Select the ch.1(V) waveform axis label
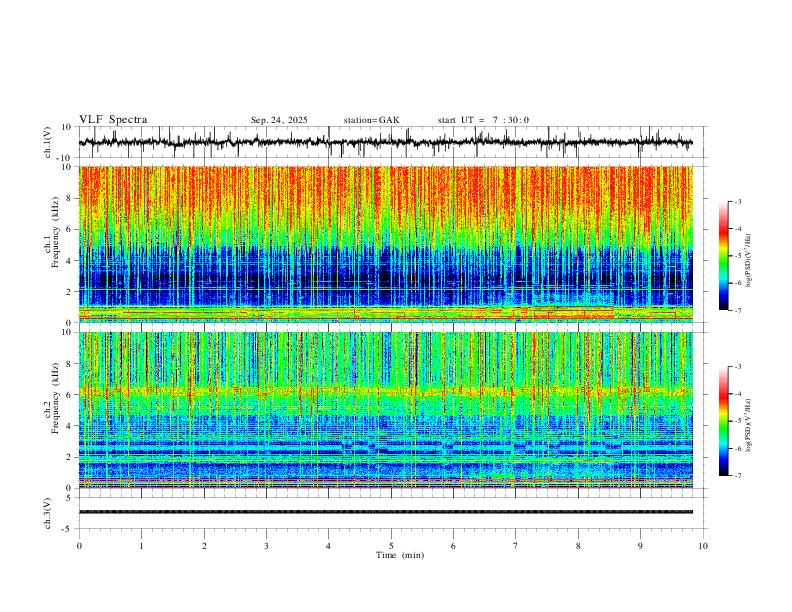Viewport: 792px width, 612px height. [x=48, y=142]
